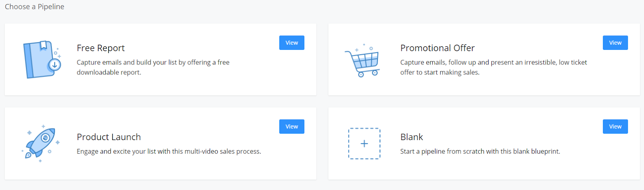This screenshot has width=644, height=190.
Task: Click the download arrow badge on the book
Action: coord(55,64)
